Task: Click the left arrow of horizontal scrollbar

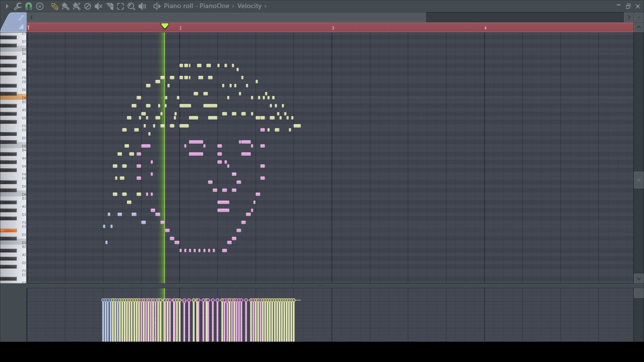Action: click(31, 18)
